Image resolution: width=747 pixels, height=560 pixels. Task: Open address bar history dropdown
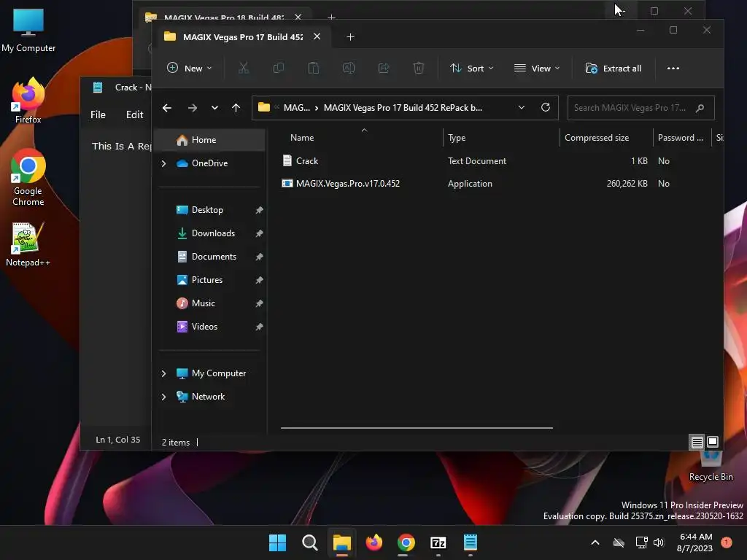(x=521, y=108)
